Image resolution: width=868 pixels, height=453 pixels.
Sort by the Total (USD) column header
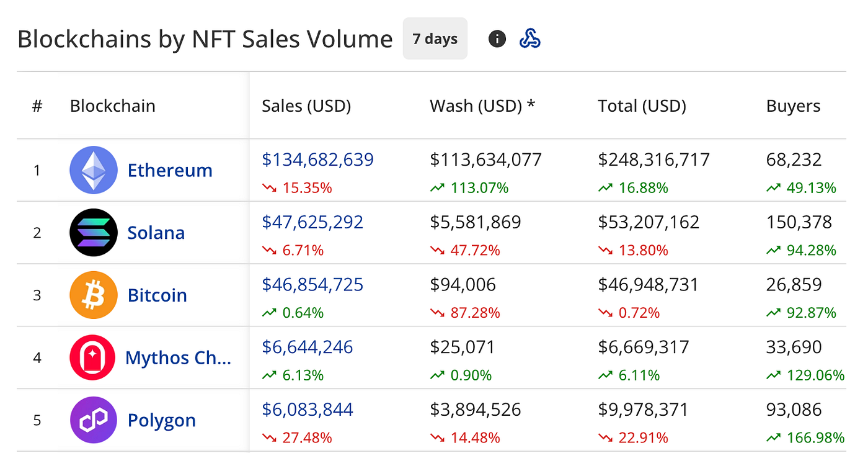point(642,106)
